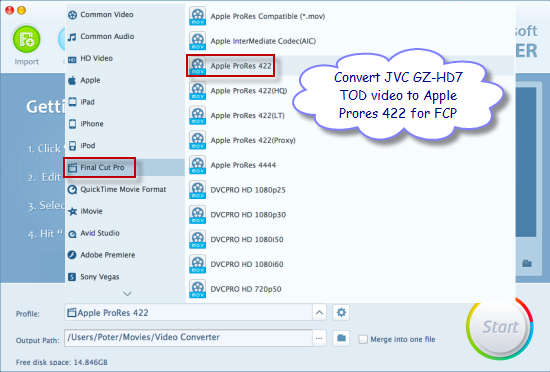Open profile settings gear icon
Viewport: 550px width, 372px height.
click(x=341, y=312)
